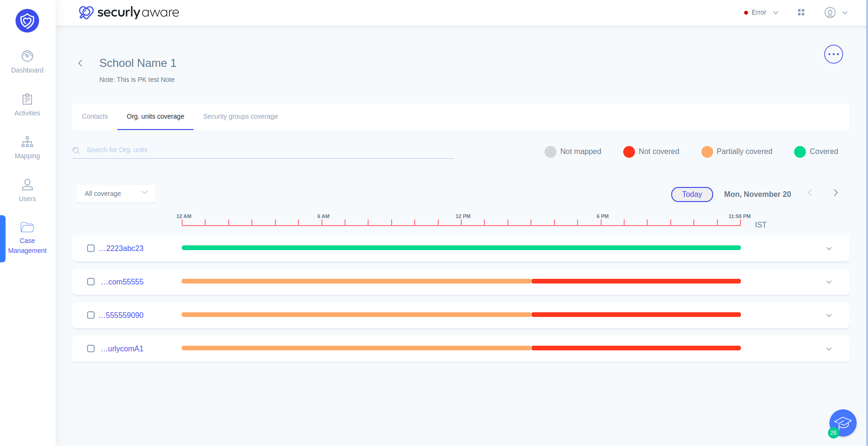This screenshot has height=446, width=868.
Task: Open Case Management in the sidebar
Action: pyautogui.click(x=27, y=238)
